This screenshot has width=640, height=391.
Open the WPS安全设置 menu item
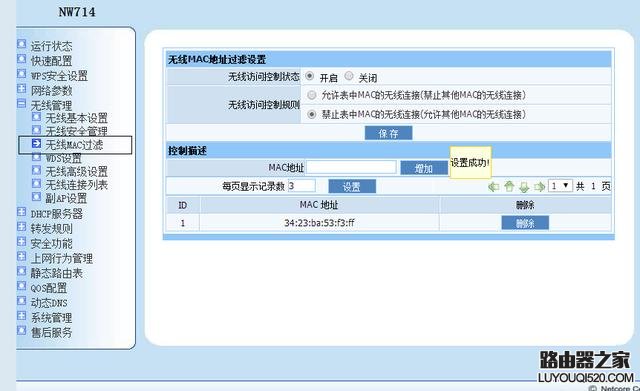click(59, 76)
